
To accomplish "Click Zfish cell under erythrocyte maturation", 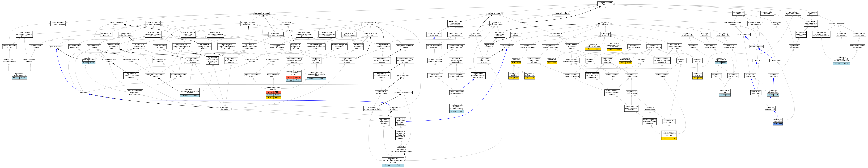I will coord(775,124).
